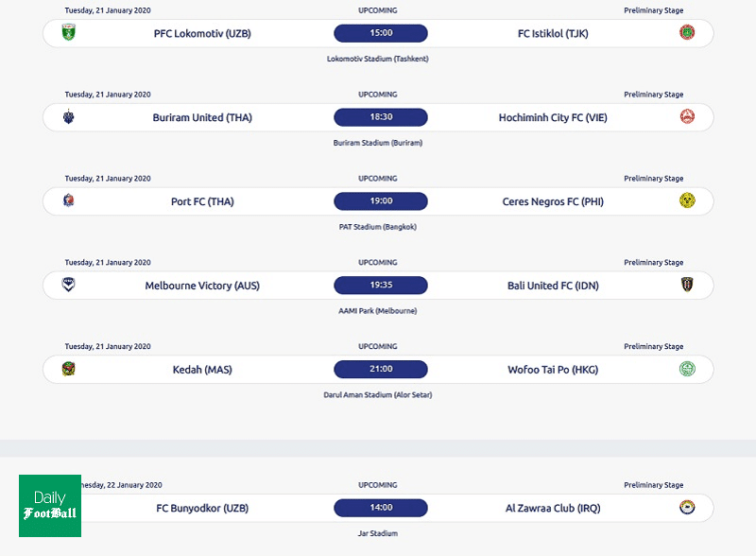
Task: Open the Buriram United team logo
Action: point(68,117)
